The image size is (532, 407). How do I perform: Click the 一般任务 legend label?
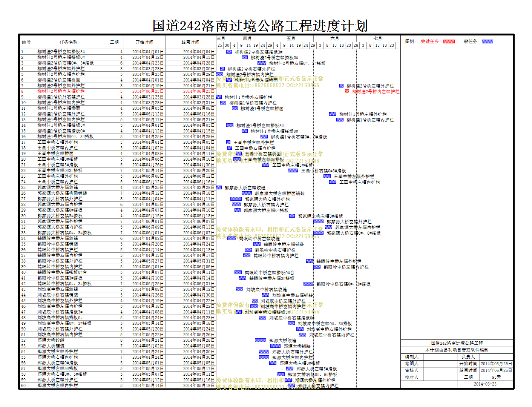(x=468, y=41)
